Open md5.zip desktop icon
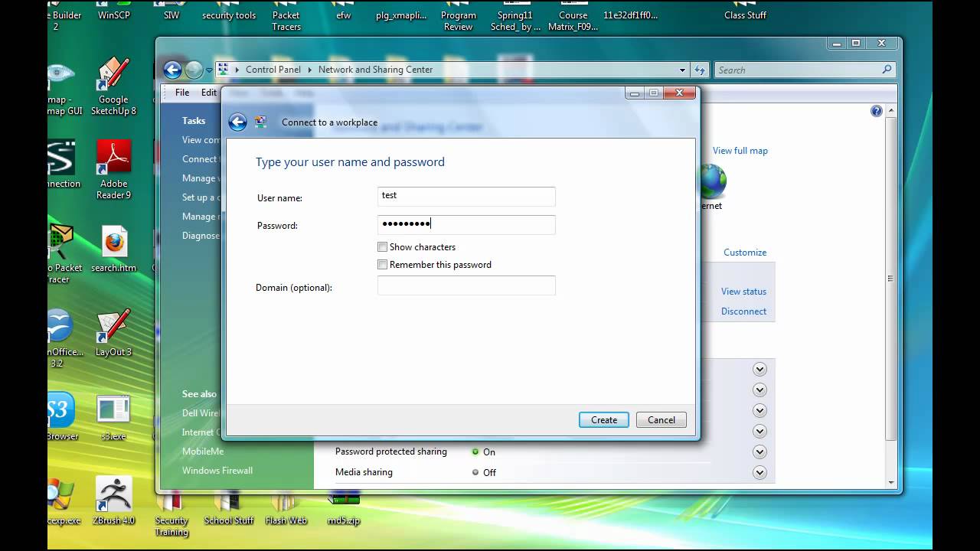 pos(344,509)
